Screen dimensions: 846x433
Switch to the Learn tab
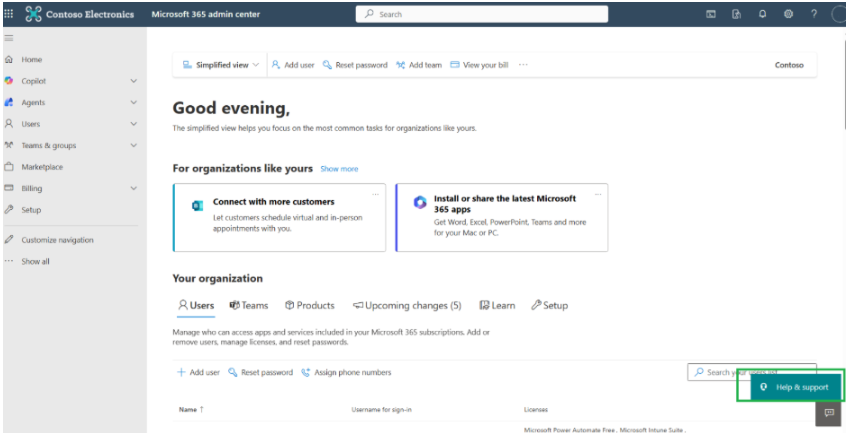(497, 306)
